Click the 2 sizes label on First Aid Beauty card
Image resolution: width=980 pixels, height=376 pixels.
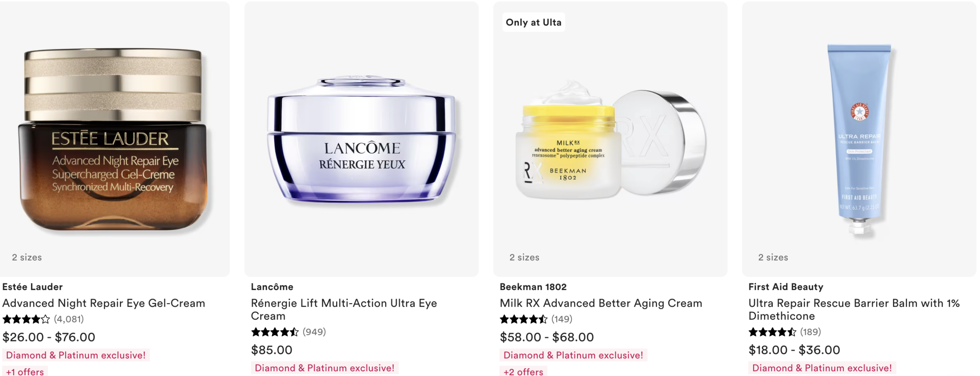click(x=773, y=257)
